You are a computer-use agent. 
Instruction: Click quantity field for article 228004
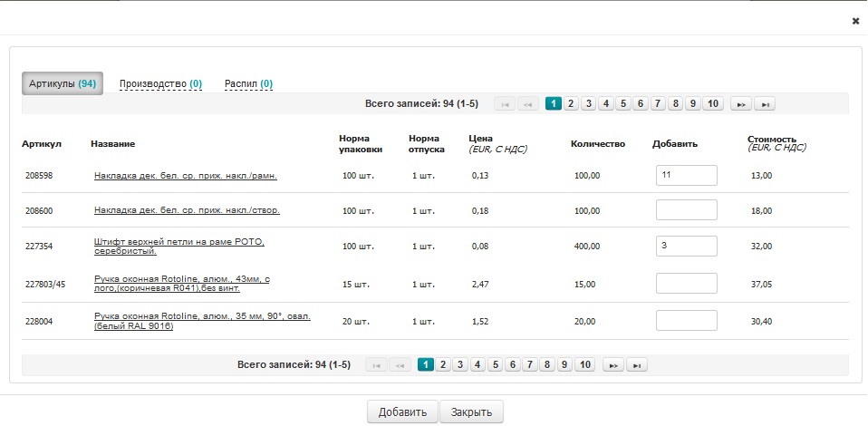(x=686, y=321)
